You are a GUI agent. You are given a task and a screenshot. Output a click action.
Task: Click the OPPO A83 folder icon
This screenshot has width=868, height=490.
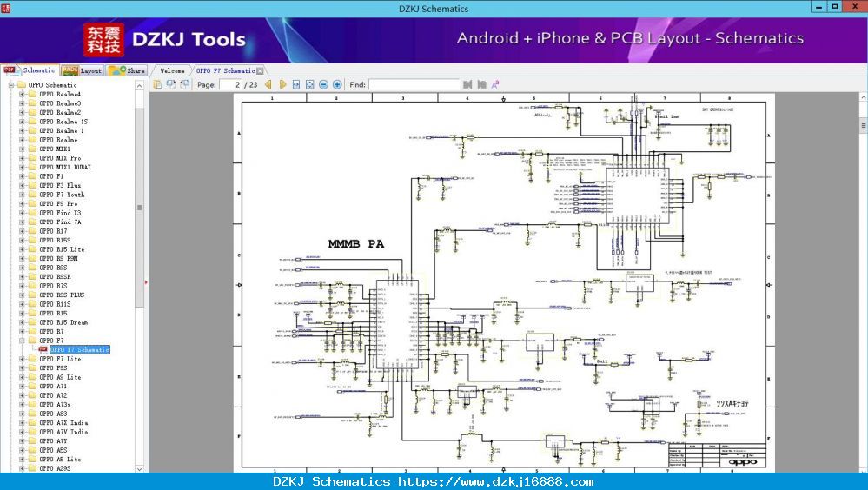32,414
